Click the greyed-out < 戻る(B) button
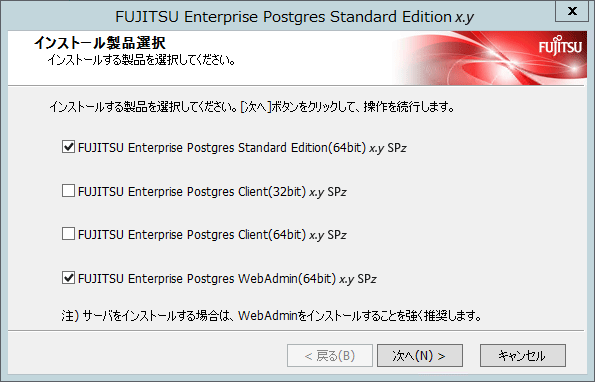 coord(330,355)
